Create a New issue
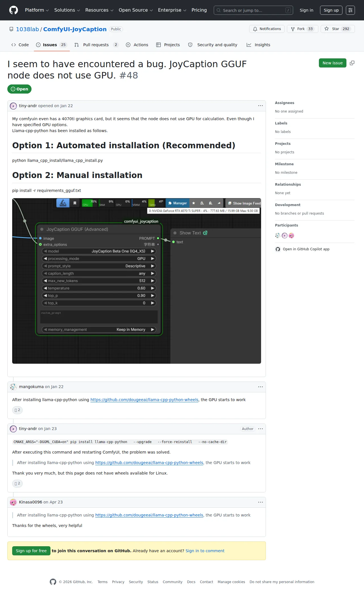This screenshot has width=364, height=597. 333,63
